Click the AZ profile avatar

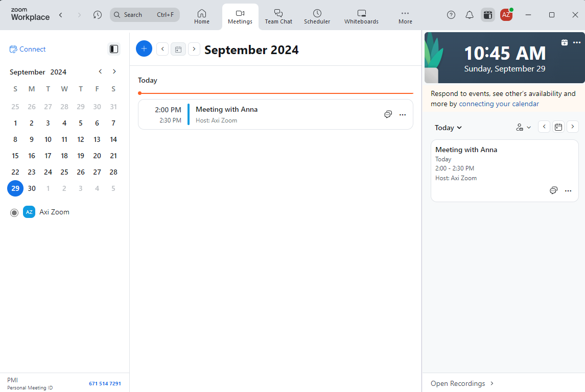(x=506, y=15)
